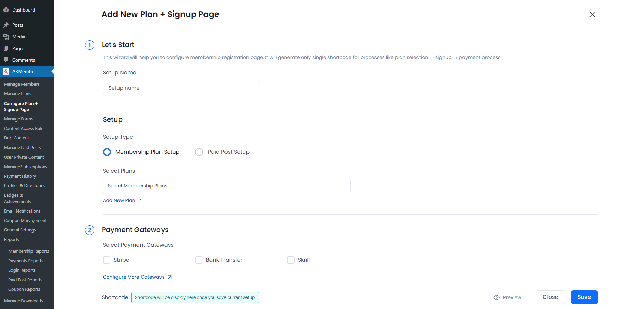
Task: Click the Dashboard icon in sidebar
Action: (x=6, y=10)
